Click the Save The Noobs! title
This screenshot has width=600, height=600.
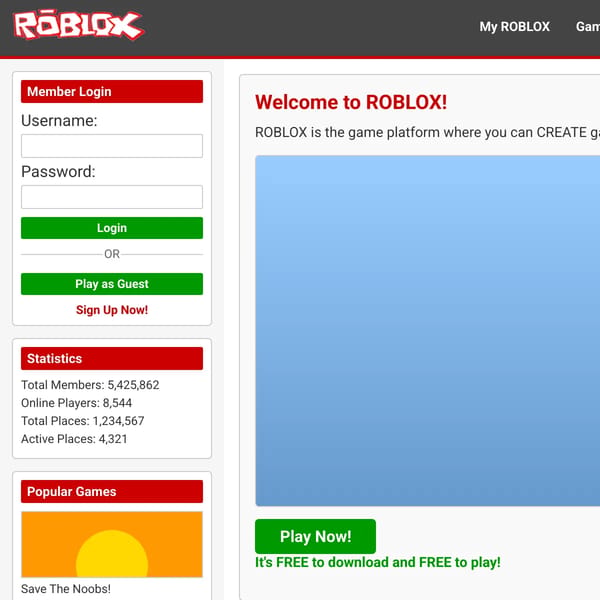click(x=66, y=589)
